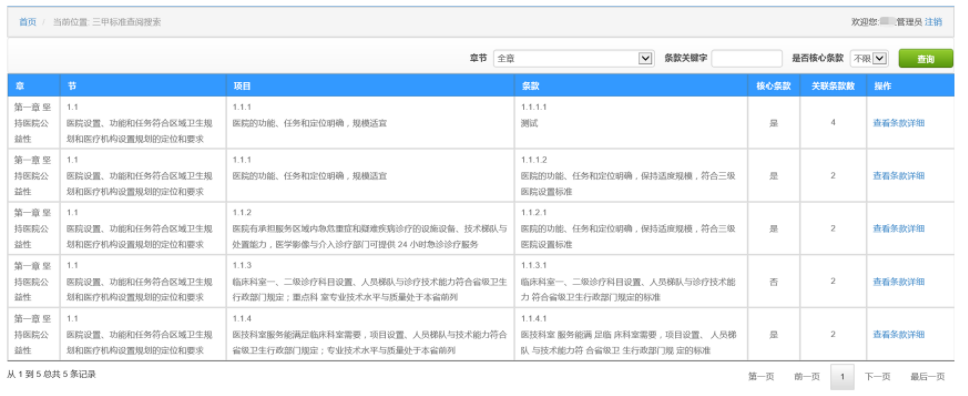Open 查看条款详细 for clause 1.1.3.1

tap(898, 282)
